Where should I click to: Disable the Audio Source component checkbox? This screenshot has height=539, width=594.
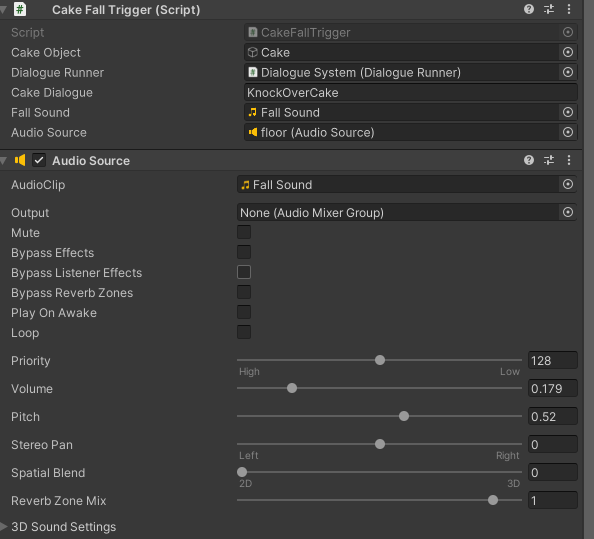(39, 160)
